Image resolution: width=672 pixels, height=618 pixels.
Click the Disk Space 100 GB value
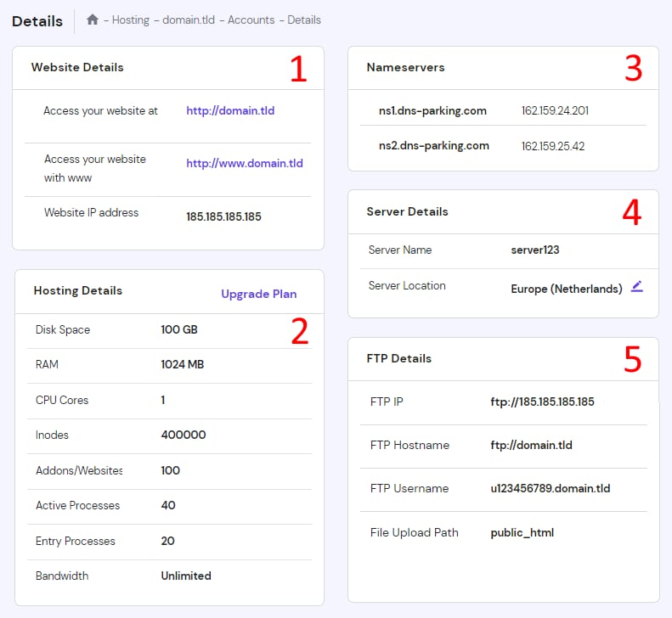179,329
